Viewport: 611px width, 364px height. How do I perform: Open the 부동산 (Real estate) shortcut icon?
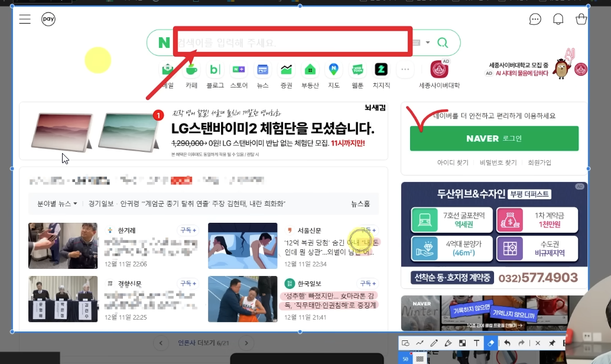(x=310, y=70)
